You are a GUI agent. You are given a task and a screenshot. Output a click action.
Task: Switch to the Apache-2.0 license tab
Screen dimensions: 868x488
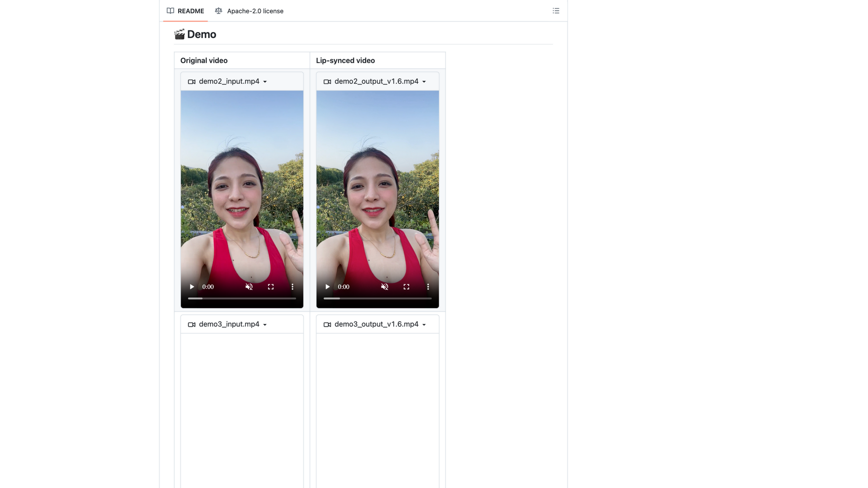tap(249, 11)
